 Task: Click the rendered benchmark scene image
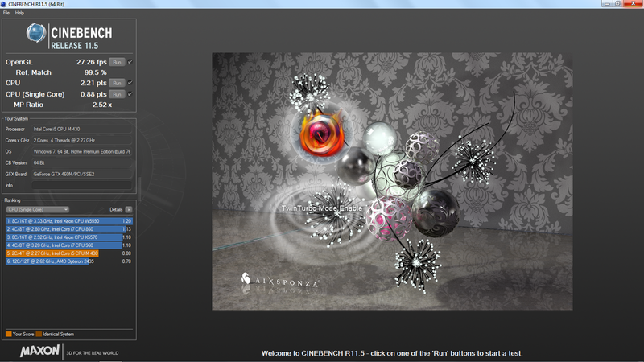coord(392,181)
